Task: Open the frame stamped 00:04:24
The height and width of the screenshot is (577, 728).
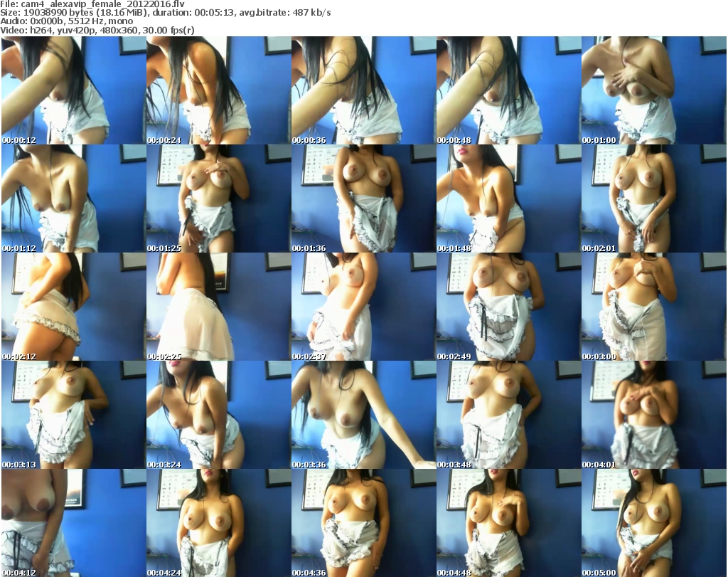Action: click(219, 523)
